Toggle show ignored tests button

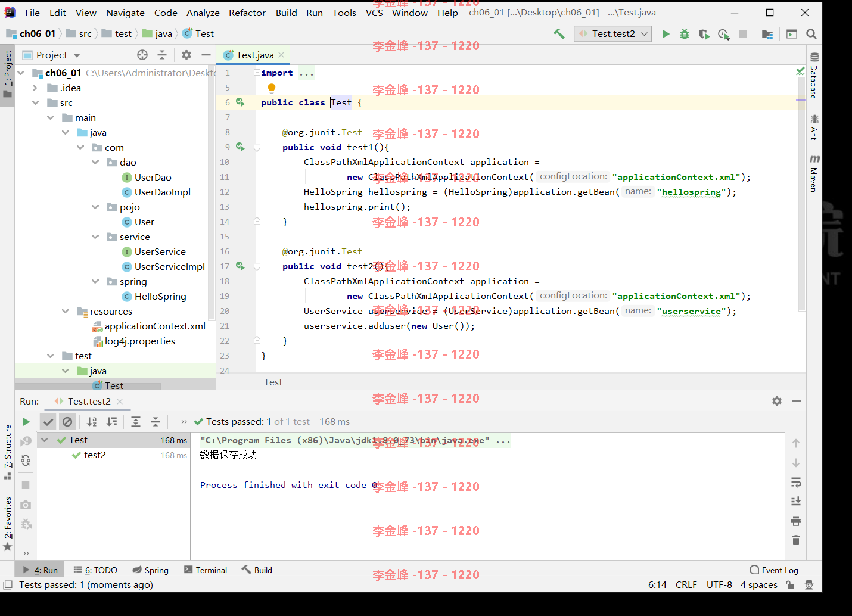67,422
